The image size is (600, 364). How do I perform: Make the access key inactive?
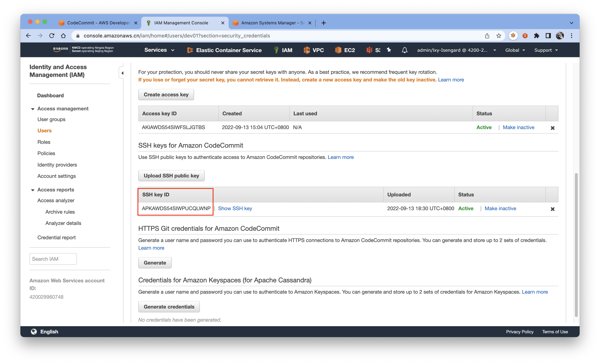click(x=518, y=127)
